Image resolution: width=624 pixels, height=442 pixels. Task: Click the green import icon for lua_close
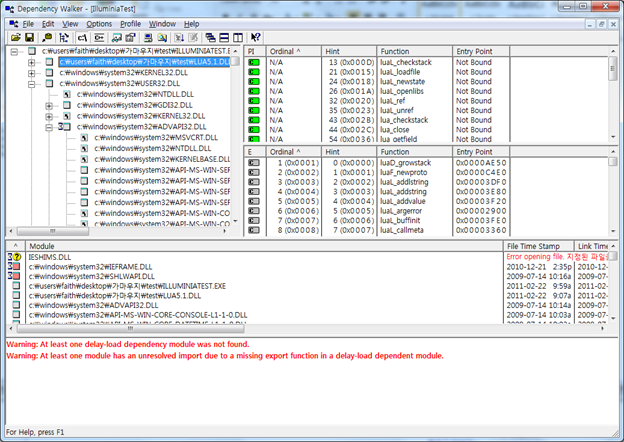click(x=254, y=130)
